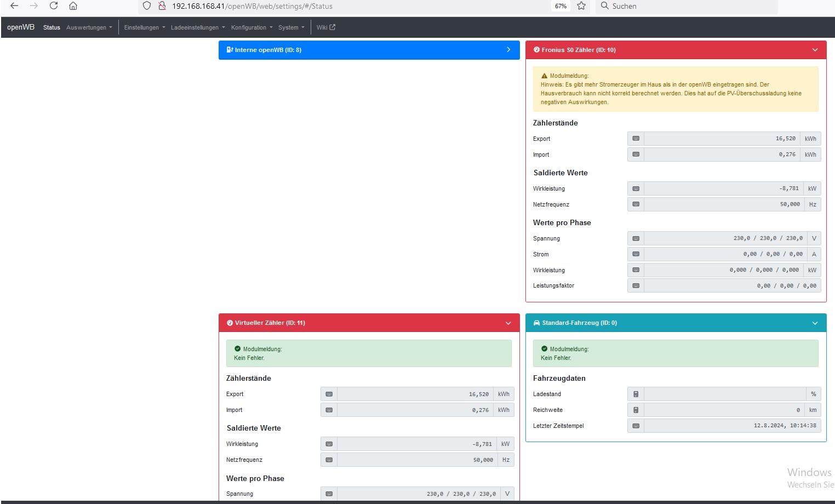The image size is (835, 504).
Task: Focus the Suchen search field
Action: point(686,6)
